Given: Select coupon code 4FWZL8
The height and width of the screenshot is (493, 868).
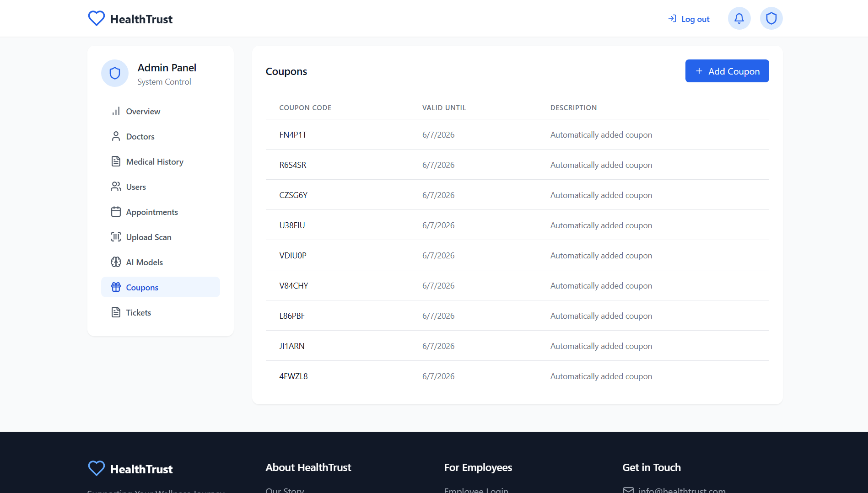Looking at the screenshot, I should [x=293, y=376].
